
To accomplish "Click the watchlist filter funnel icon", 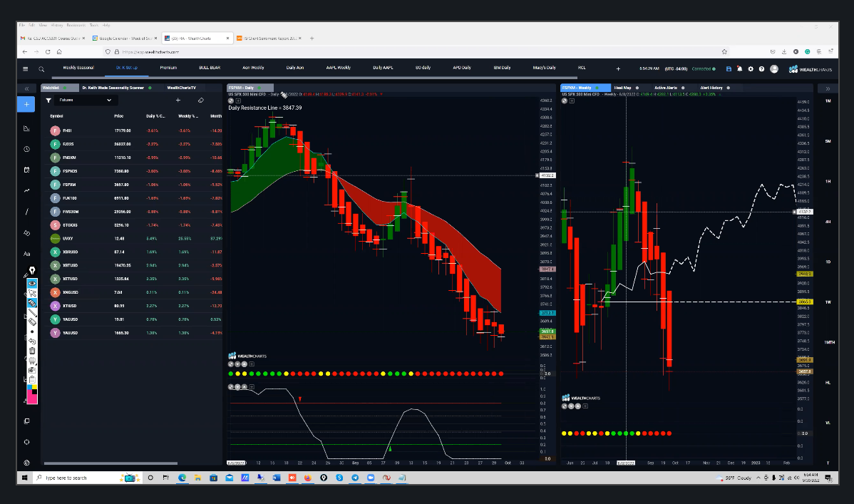I will point(48,101).
